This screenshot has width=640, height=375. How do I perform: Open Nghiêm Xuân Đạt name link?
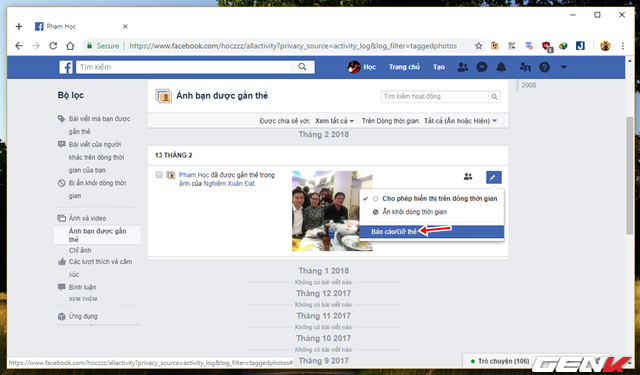229,184
